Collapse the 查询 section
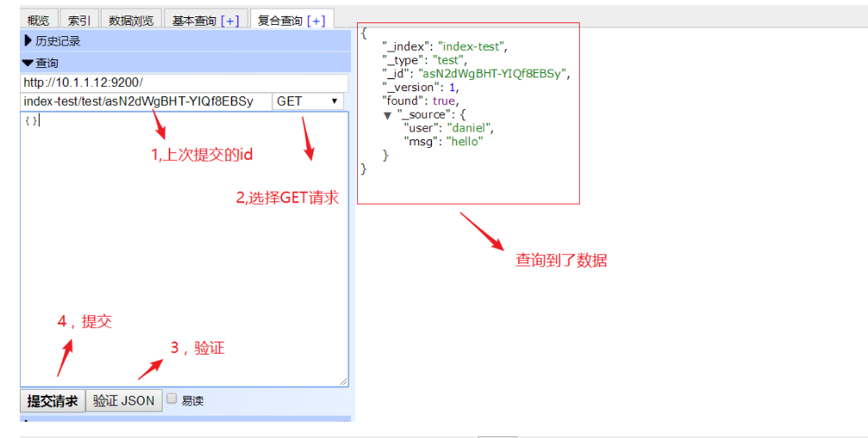 [186, 63]
